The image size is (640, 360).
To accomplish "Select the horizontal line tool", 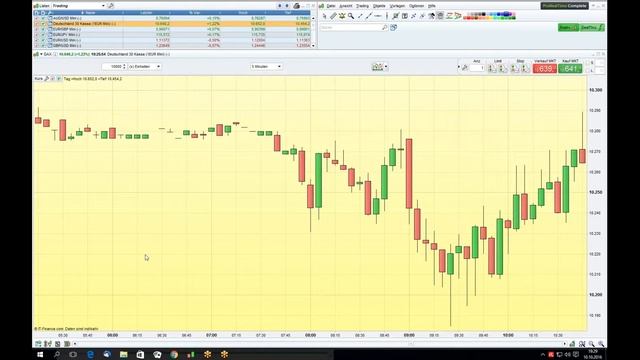I will (x=378, y=16).
